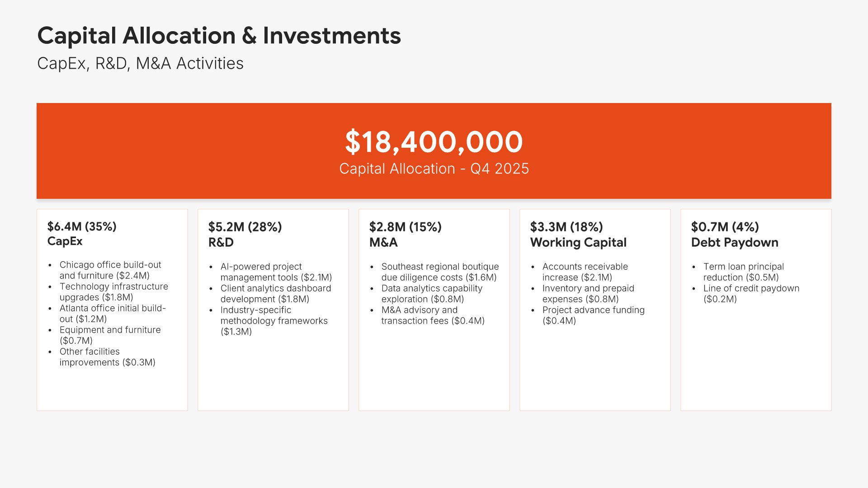Select the $0.7M (4%) Debt Paydown heading

[x=734, y=235]
